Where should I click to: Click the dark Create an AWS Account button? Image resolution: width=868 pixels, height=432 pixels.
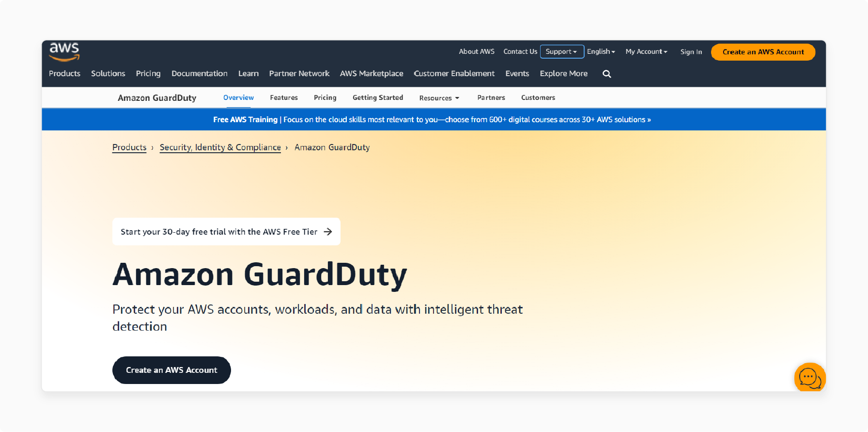click(171, 370)
